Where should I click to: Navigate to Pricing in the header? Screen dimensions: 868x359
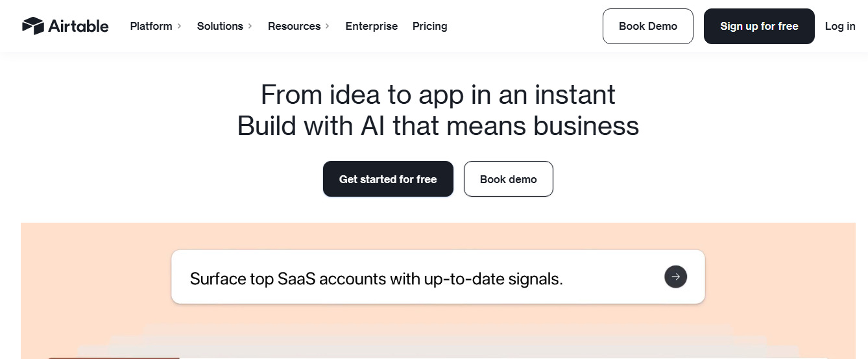[429, 26]
